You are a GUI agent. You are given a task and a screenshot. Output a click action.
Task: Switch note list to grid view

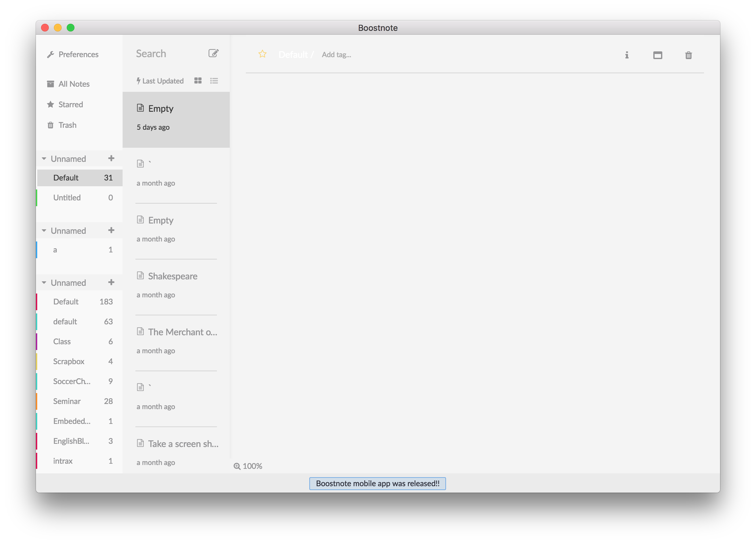[x=198, y=80]
